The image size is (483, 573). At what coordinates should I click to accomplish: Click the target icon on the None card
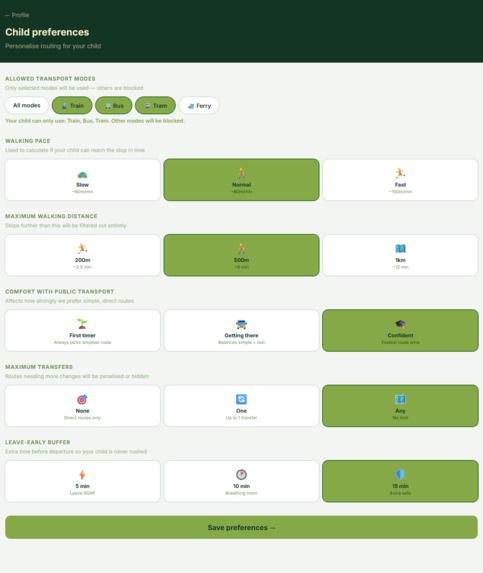point(82,399)
